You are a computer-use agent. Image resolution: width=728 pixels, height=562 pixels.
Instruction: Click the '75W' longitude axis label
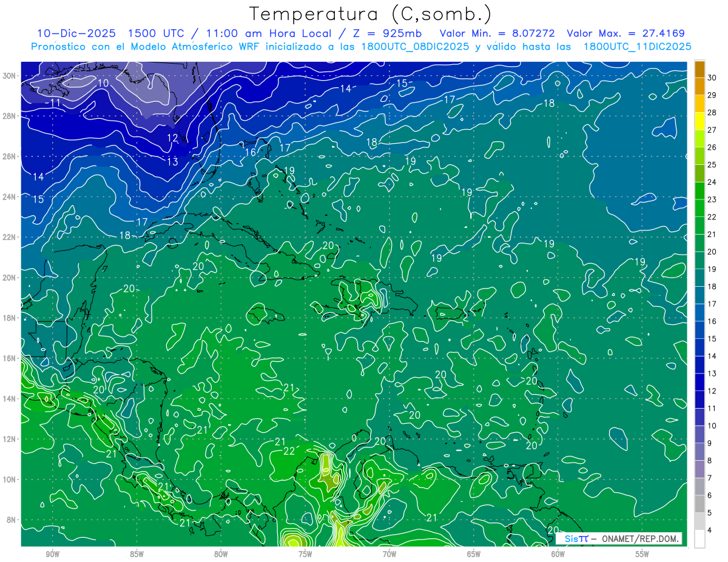pyautogui.click(x=305, y=554)
